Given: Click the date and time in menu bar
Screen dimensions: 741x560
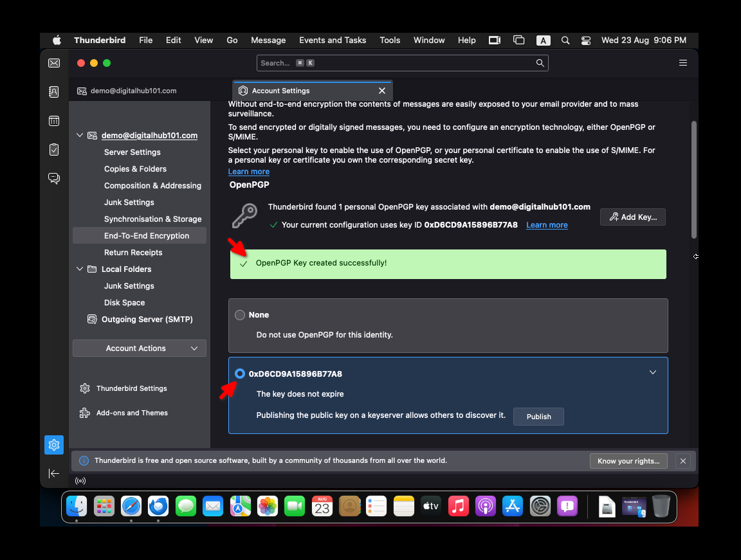Looking at the screenshot, I should 644,40.
